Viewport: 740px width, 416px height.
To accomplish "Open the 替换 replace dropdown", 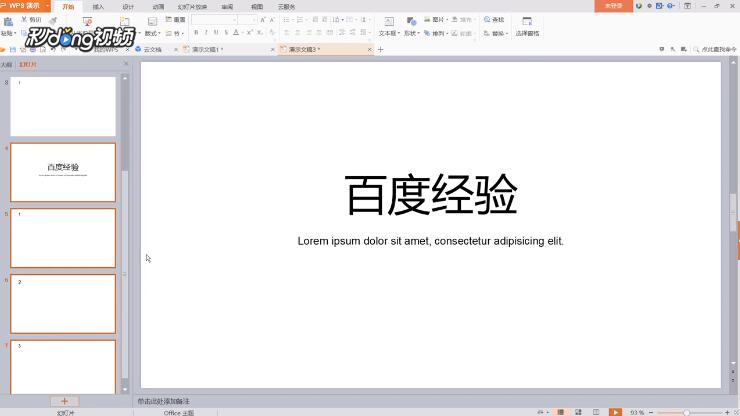I will click(496, 34).
